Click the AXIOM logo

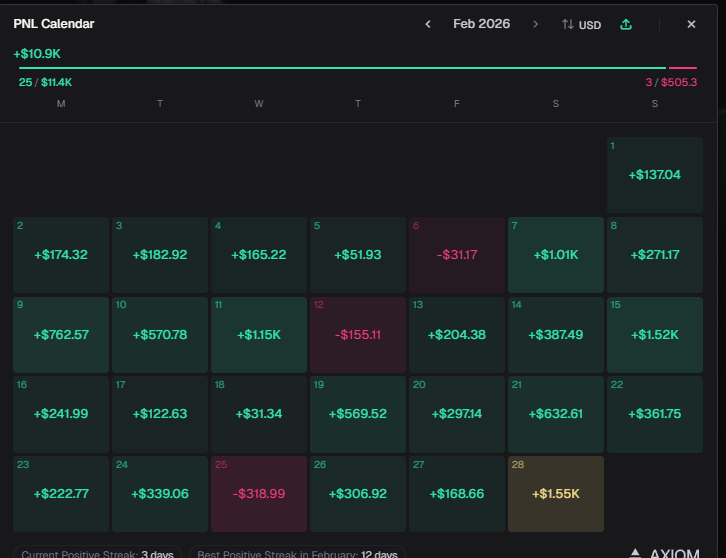click(665, 553)
